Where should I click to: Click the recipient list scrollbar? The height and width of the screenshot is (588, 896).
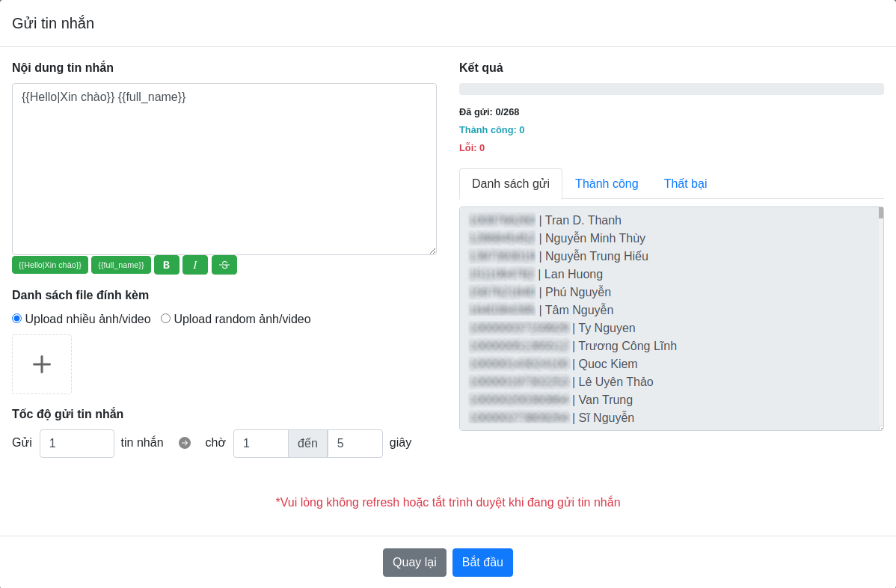click(881, 299)
